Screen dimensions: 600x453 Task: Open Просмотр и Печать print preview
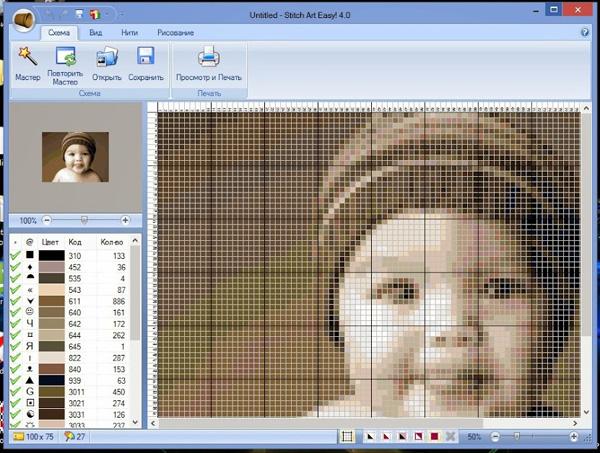tap(209, 61)
